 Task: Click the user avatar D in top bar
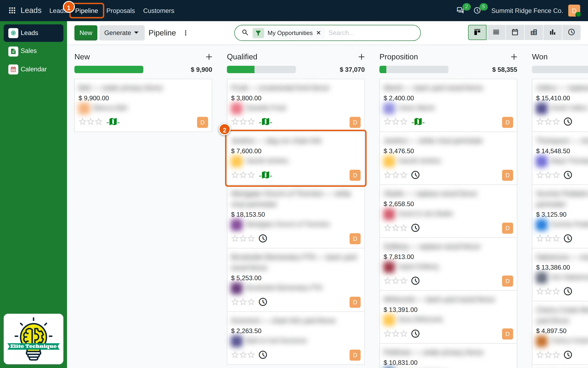pos(574,11)
